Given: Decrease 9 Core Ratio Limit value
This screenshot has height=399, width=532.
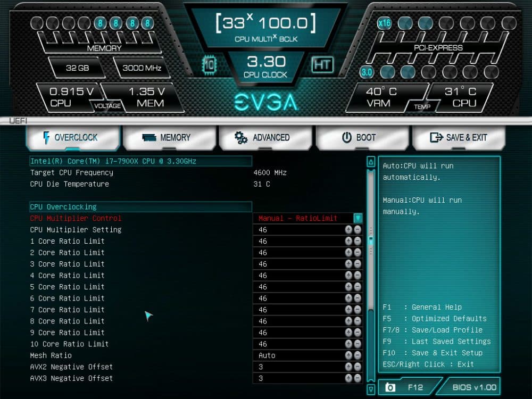Looking at the screenshot, I should pyautogui.click(x=358, y=332).
